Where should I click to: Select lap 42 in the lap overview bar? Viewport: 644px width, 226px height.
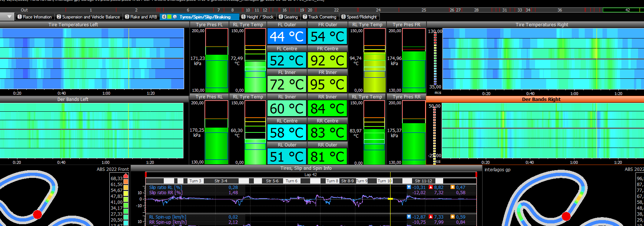(x=627, y=10)
